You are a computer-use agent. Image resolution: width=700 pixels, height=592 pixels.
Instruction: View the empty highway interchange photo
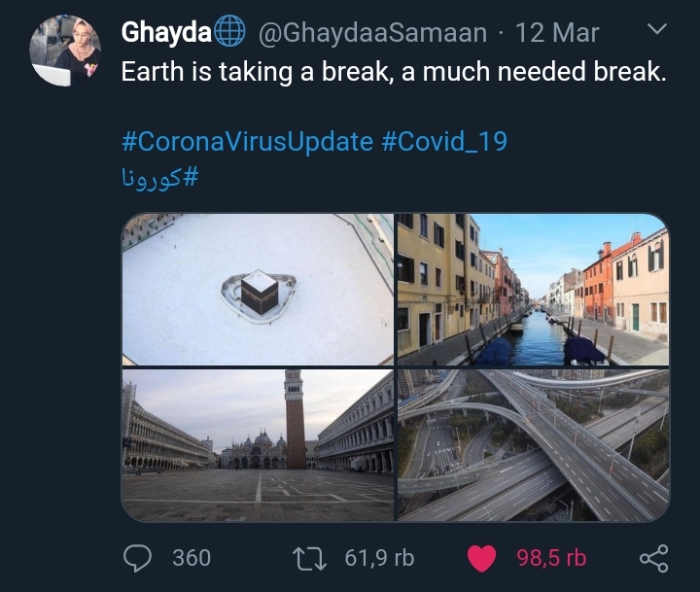[x=534, y=445]
